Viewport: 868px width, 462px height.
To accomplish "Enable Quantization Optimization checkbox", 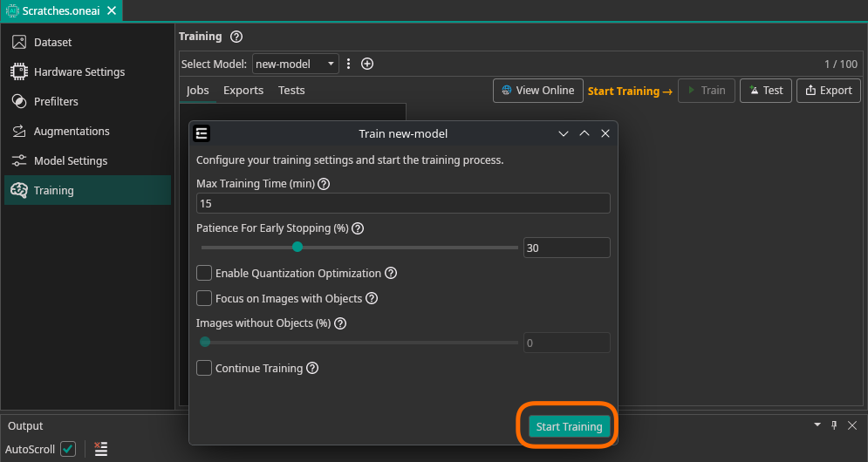I will tap(204, 273).
